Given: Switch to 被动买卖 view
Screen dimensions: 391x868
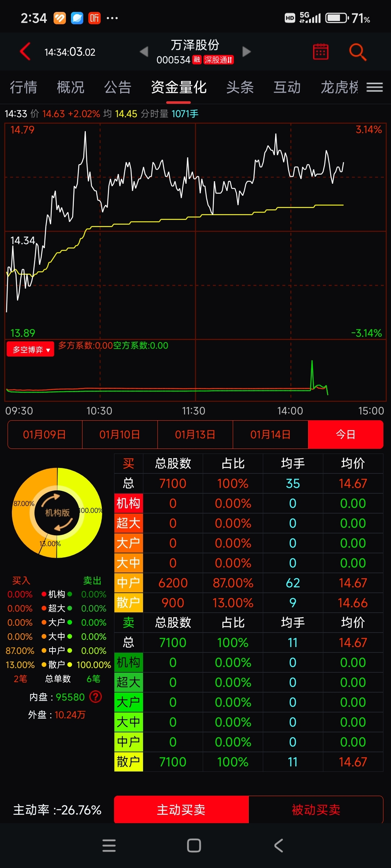Looking at the screenshot, I should [316, 809].
